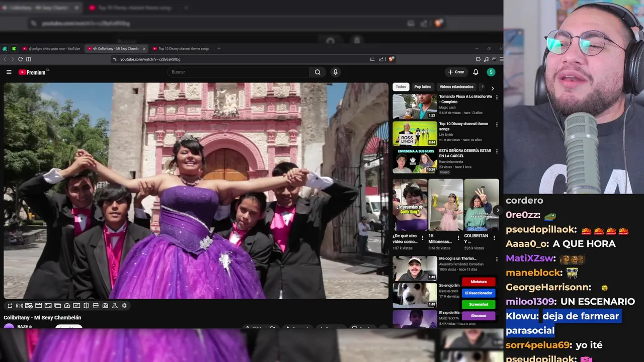Screen dimensions: 644x362
Task: Open options for '¿De qué otro video' short
Action: pos(422,238)
